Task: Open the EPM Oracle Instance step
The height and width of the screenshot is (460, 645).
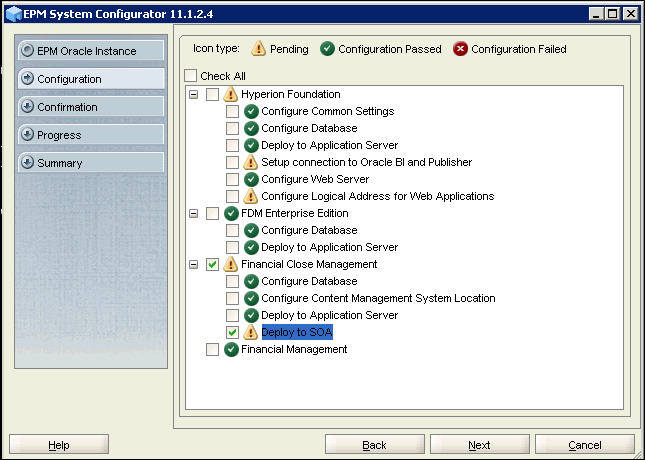Action: [90, 50]
